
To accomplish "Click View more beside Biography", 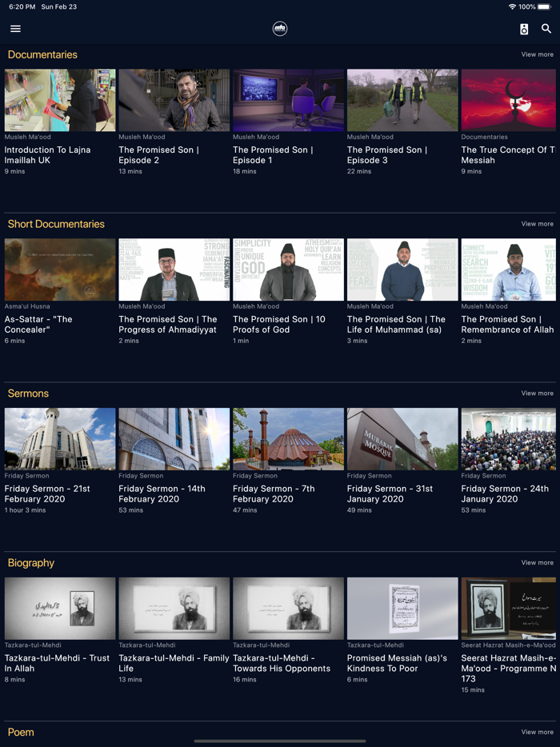I will [537, 562].
